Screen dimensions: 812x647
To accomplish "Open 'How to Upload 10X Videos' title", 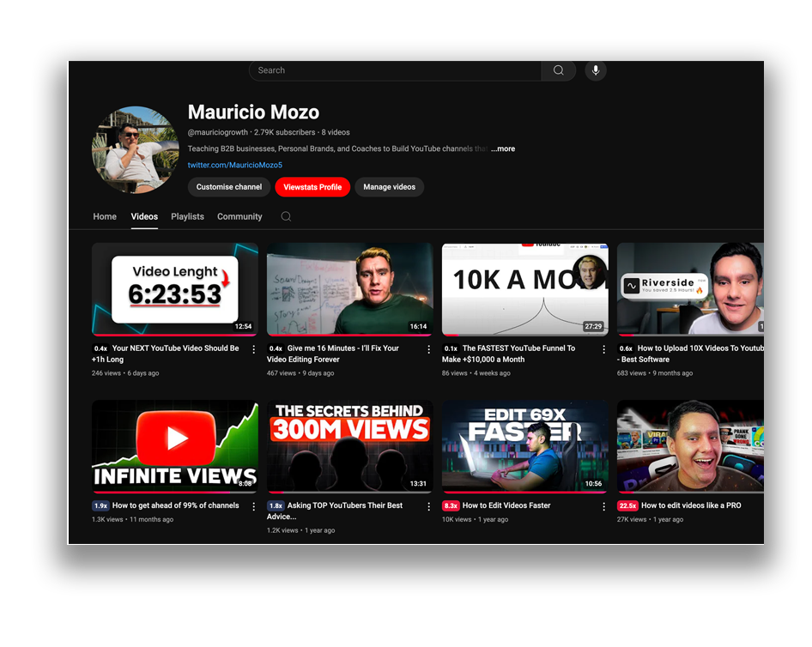I will [690, 354].
